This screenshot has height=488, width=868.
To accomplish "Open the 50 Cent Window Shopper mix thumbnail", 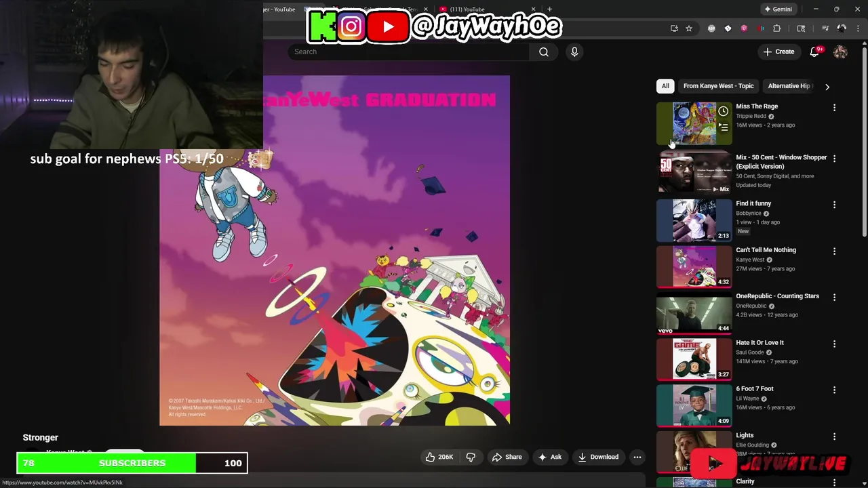I will pos(694,173).
